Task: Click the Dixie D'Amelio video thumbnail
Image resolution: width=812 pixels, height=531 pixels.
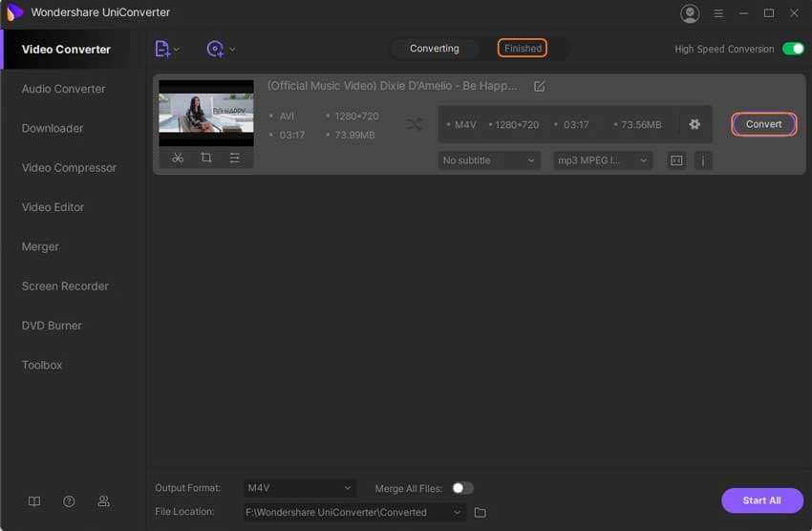Action: [206, 113]
